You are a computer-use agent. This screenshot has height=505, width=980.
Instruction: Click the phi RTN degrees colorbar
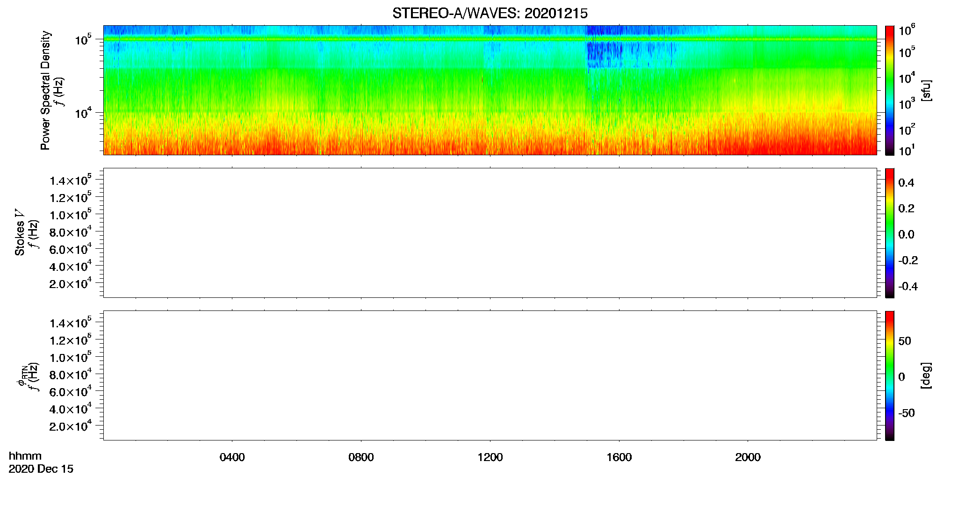(x=889, y=375)
